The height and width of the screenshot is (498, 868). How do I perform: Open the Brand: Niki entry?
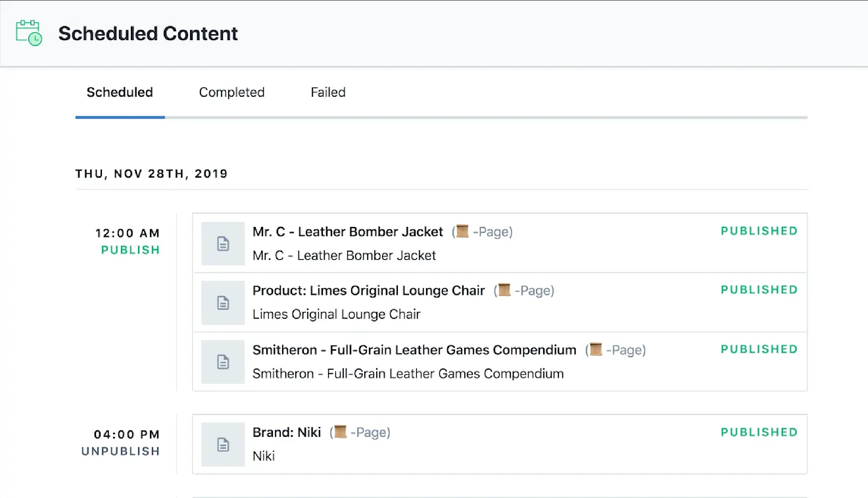[x=287, y=433]
